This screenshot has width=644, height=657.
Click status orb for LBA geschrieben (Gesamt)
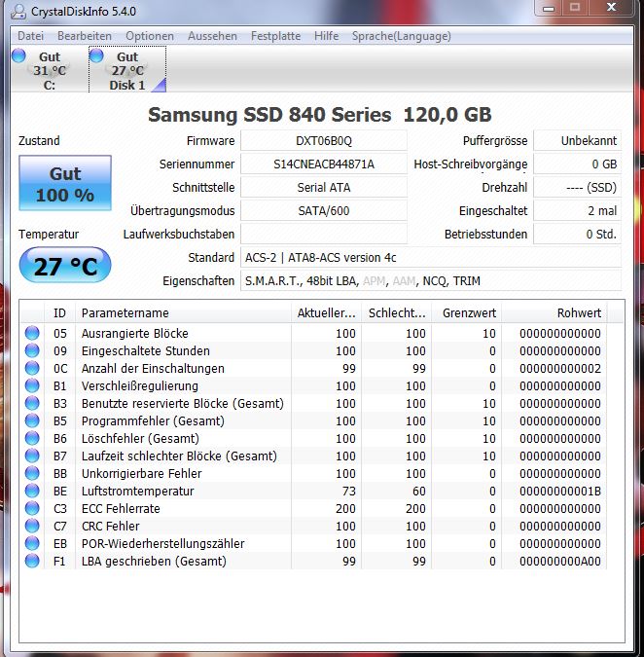click(32, 561)
